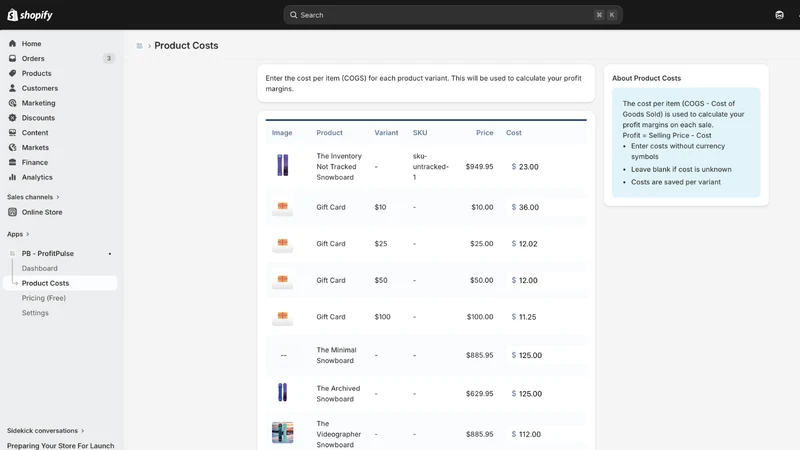Image resolution: width=800 pixels, height=450 pixels.
Task: Click the sku-untracked-1 SKU cell
Action: click(431, 166)
